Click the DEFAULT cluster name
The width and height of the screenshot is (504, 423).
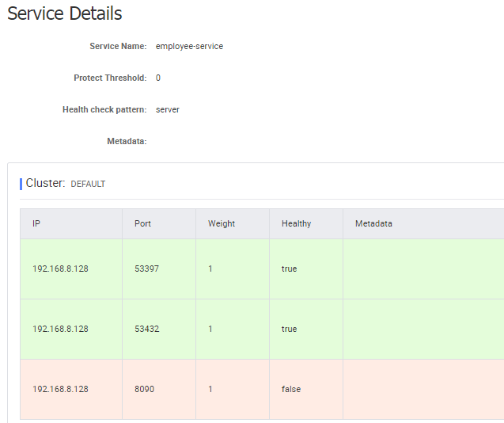click(x=88, y=185)
